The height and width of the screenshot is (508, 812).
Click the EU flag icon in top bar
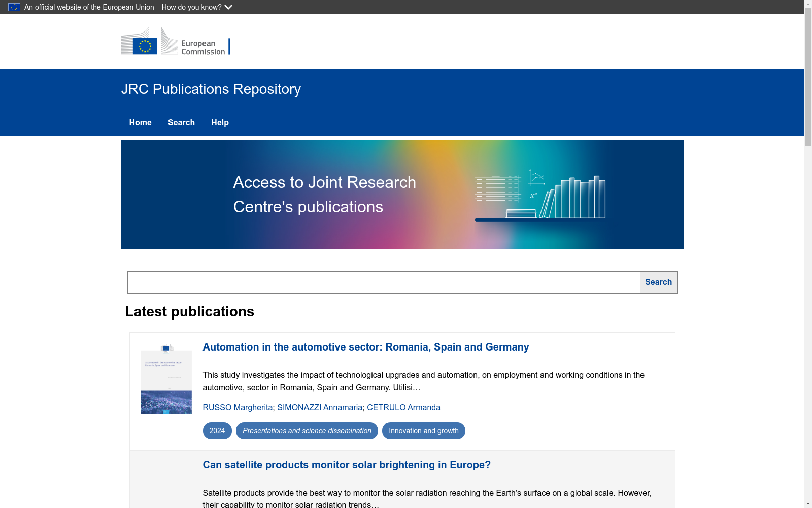tap(14, 7)
